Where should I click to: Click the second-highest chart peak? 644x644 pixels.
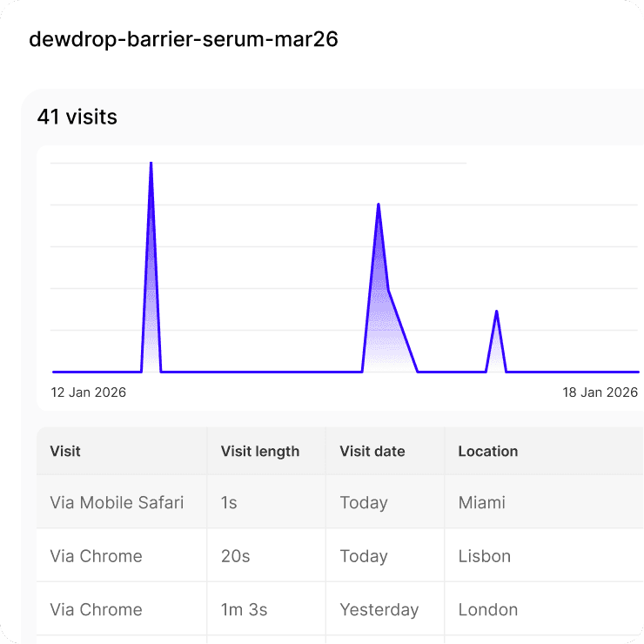pos(379,205)
